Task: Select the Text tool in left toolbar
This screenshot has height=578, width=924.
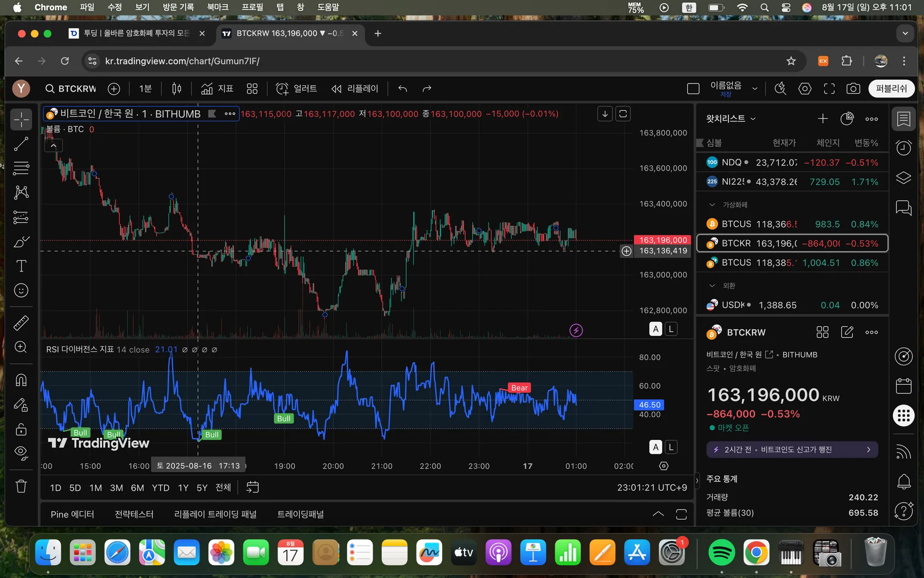Action: [21, 266]
